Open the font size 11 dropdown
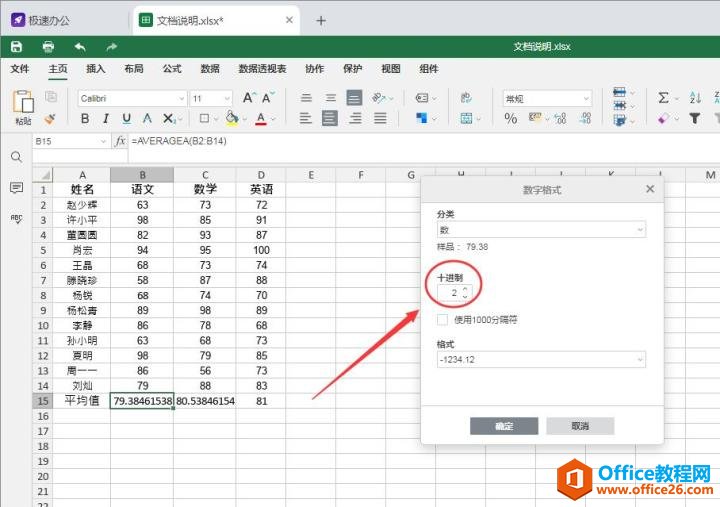 pyautogui.click(x=227, y=98)
